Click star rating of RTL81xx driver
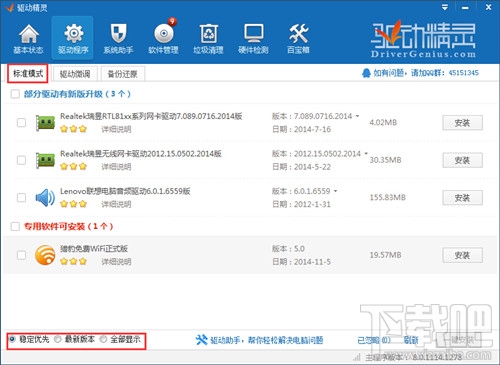Image resolution: width=500 pixels, height=365 pixels. 73,129
